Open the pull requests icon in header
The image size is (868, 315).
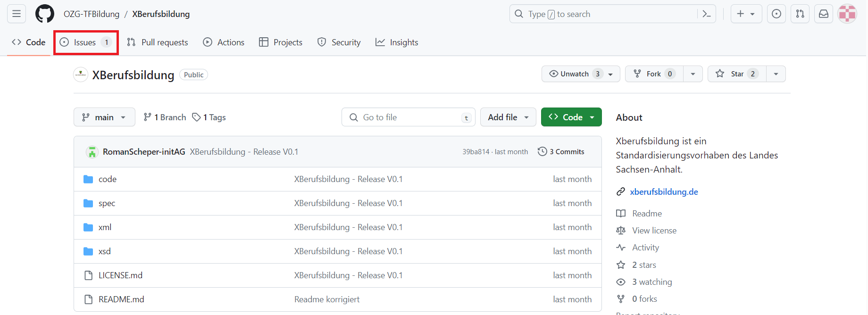point(800,14)
